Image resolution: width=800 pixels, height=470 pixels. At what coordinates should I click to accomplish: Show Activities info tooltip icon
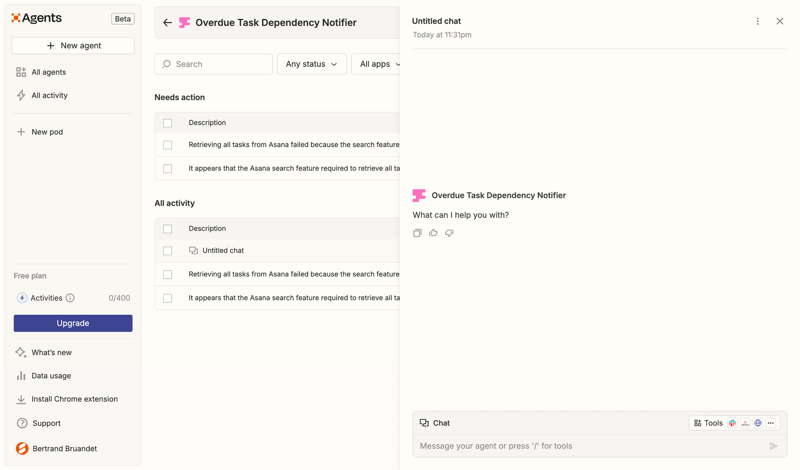[x=70, y=298]
